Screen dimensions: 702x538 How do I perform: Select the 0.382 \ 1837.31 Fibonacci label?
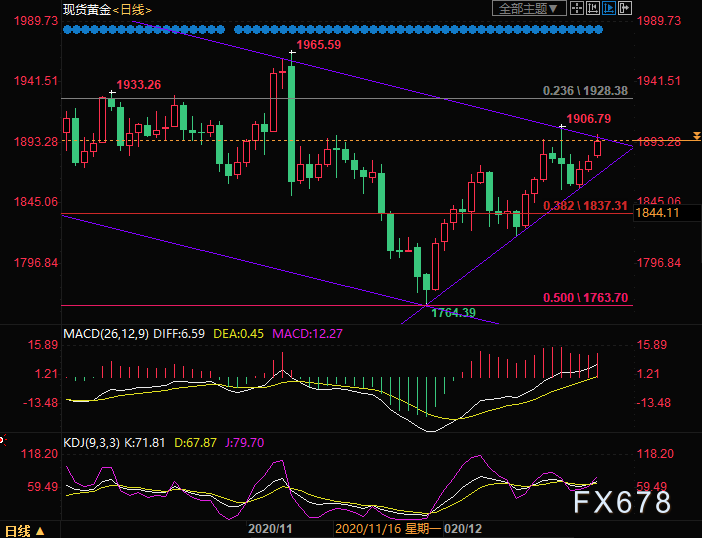pos(585,205)
